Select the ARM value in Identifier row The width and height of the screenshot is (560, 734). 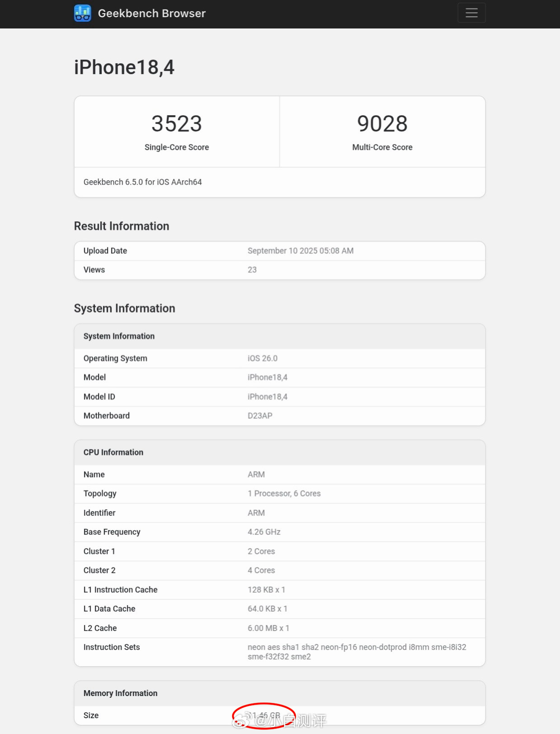256,513
